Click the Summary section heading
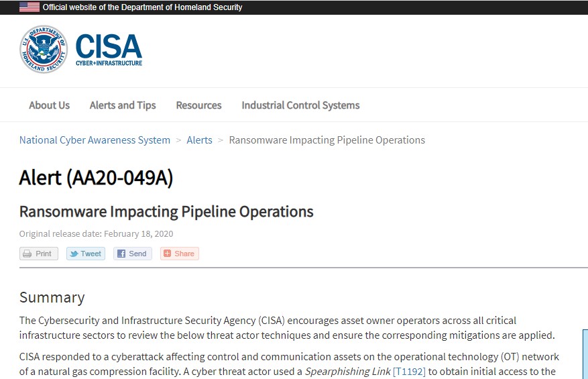This screenshot has height=379, width=588. pos(52,297)
